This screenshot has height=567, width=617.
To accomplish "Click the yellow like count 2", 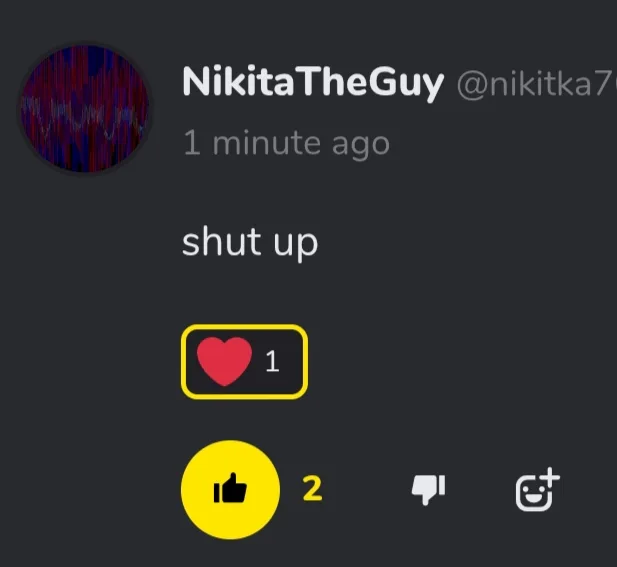I will click(x=312, y=489).
